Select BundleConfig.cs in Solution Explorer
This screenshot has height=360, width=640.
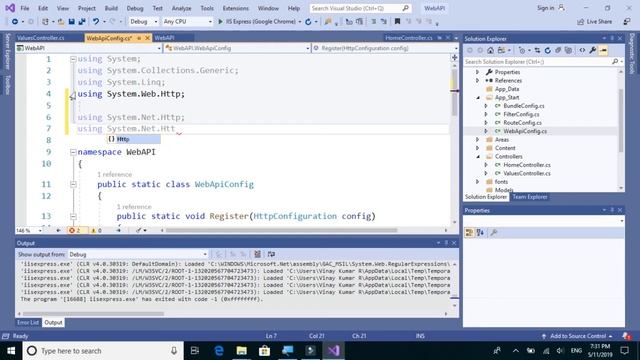(524, 106)
